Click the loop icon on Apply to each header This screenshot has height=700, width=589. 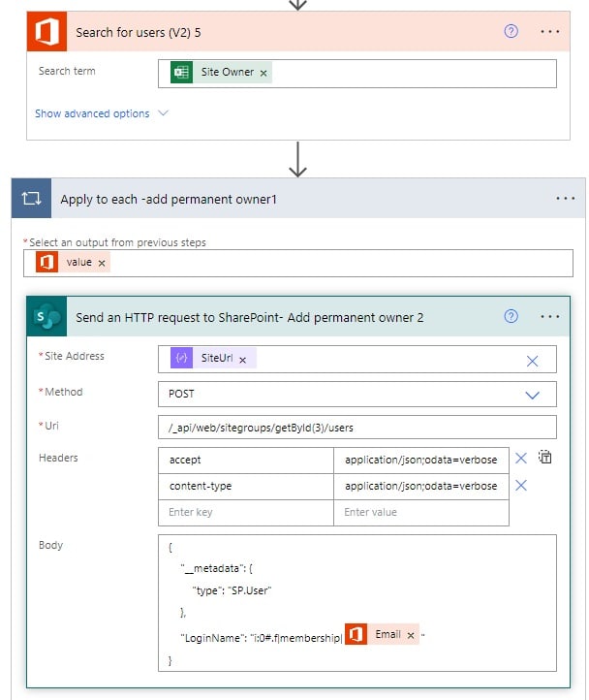coord(32,198)
